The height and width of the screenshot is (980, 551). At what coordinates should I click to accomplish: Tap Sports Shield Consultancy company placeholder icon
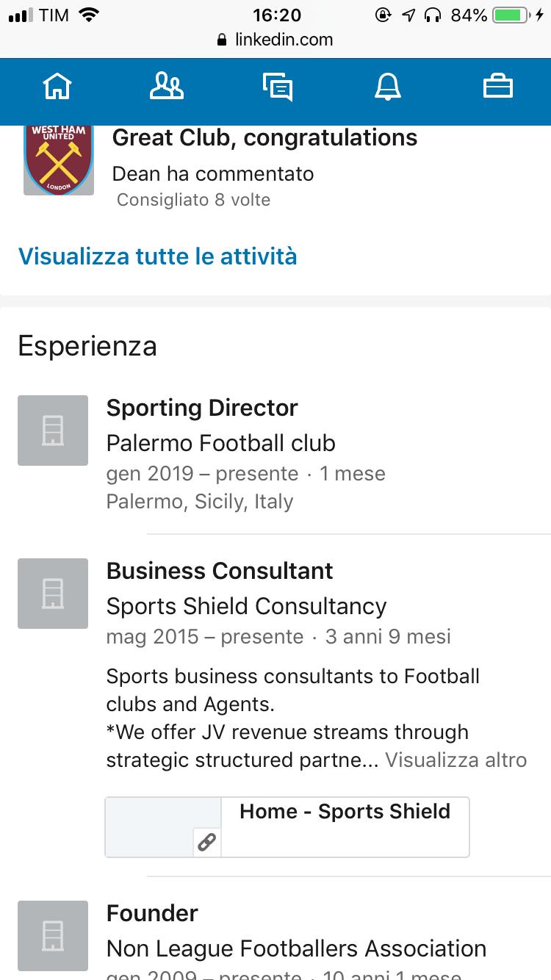(53, 594)
